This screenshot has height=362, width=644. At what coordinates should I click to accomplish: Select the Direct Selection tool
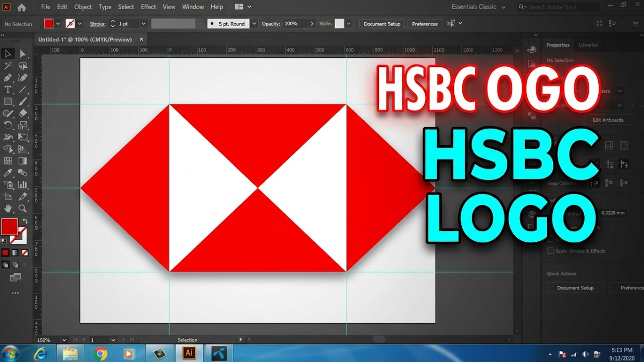click(x=23, y=54)
